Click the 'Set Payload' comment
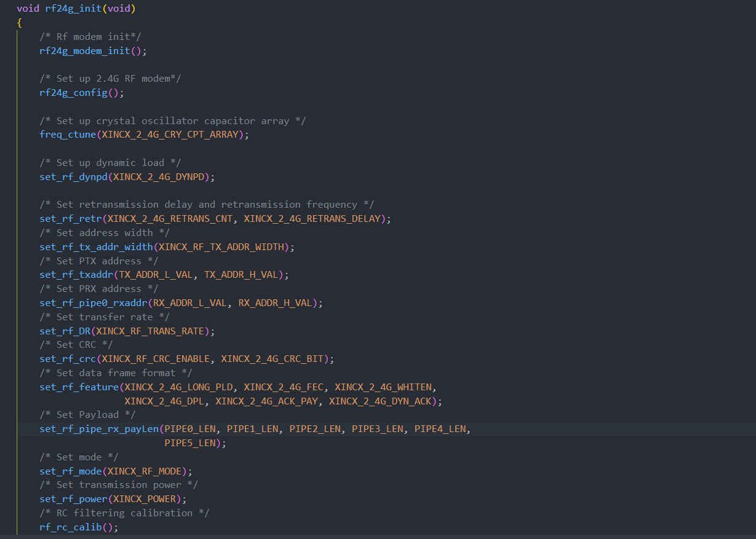 (x=88, y=415)
